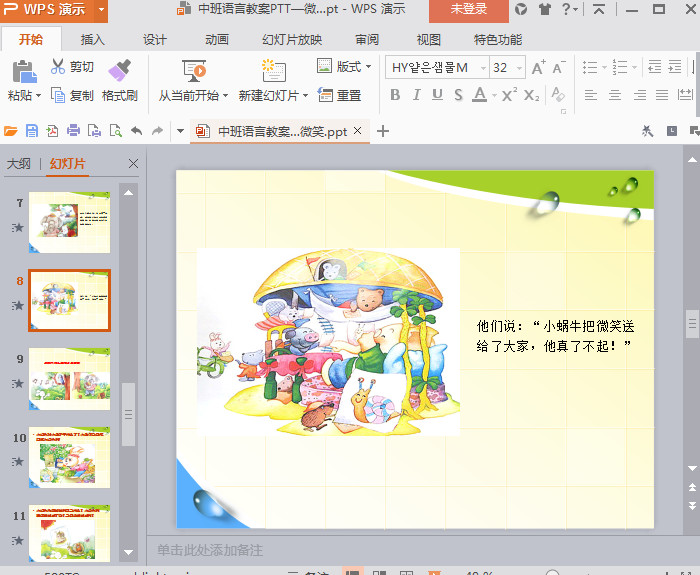Viewport: 700px width, 575px height.
Task: Click the Undo arrow in quick toolbar
Action: 136,131
